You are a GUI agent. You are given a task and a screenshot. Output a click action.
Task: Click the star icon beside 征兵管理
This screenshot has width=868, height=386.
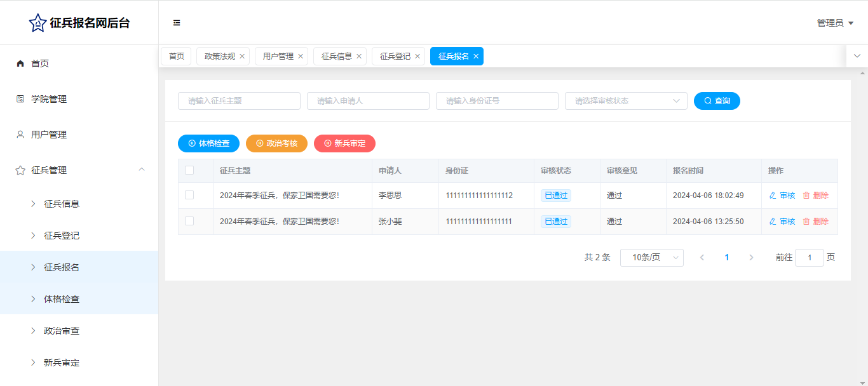[20, 170]
